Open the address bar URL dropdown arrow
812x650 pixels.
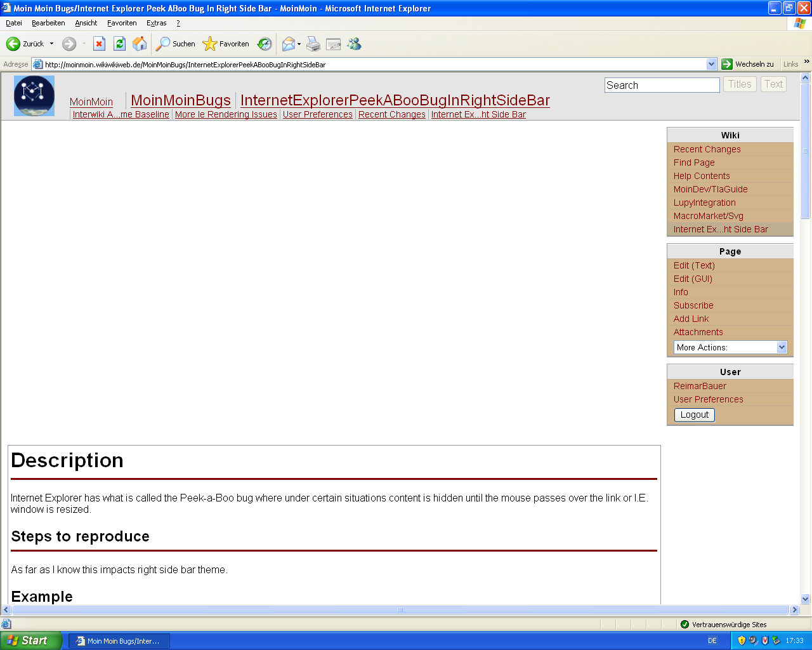pyautogui.click(x=711, y=64)
